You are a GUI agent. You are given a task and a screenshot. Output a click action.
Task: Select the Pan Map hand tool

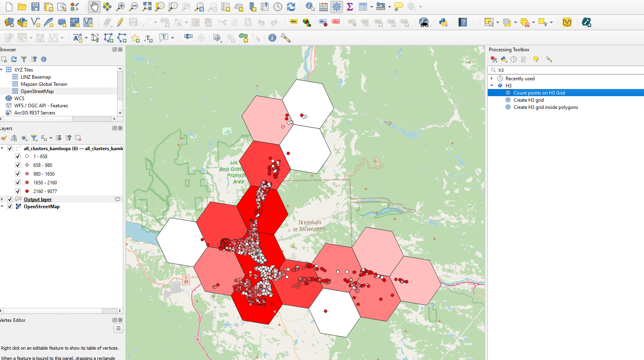pos(94,7)
